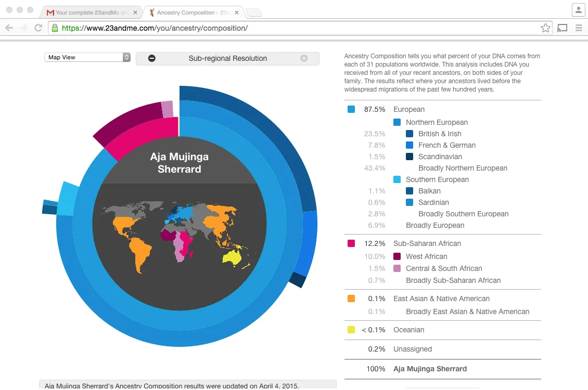Click the 12.2% percentage value
This screenshot has height=390, width=588.
[374, 243]
